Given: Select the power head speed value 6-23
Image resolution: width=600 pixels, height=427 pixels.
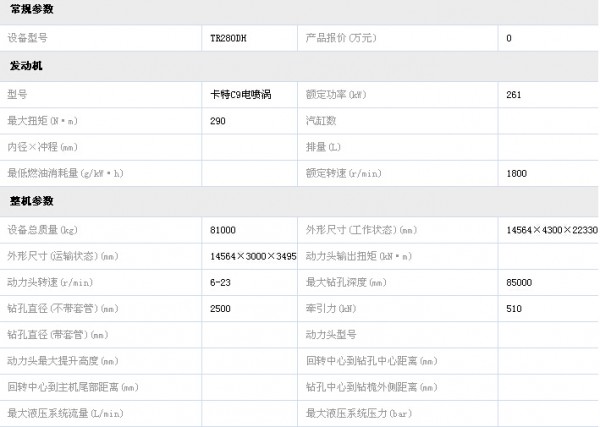Looking at the screenshot, I should (220, 282).
